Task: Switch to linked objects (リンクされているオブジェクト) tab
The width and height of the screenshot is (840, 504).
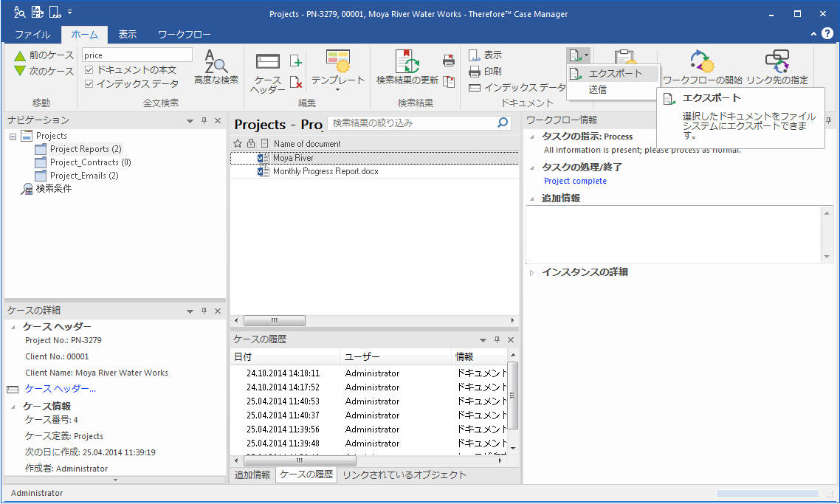Action: 404,475
